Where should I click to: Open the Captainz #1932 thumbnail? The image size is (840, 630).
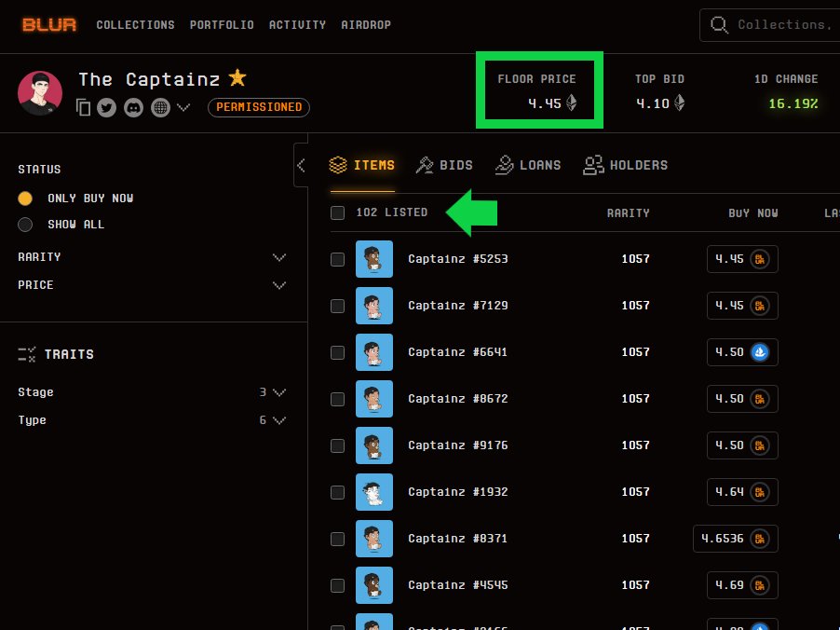click(x=374, y=492)
